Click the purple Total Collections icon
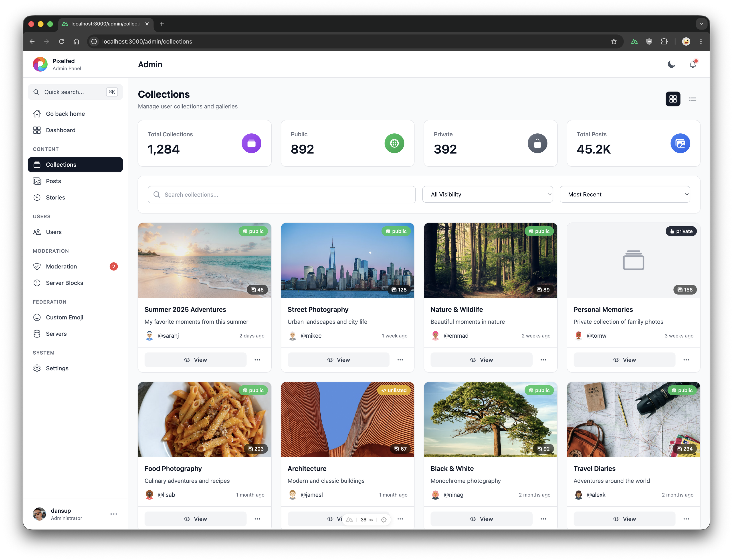Screen dimensions: 733x560 point(251,143)
